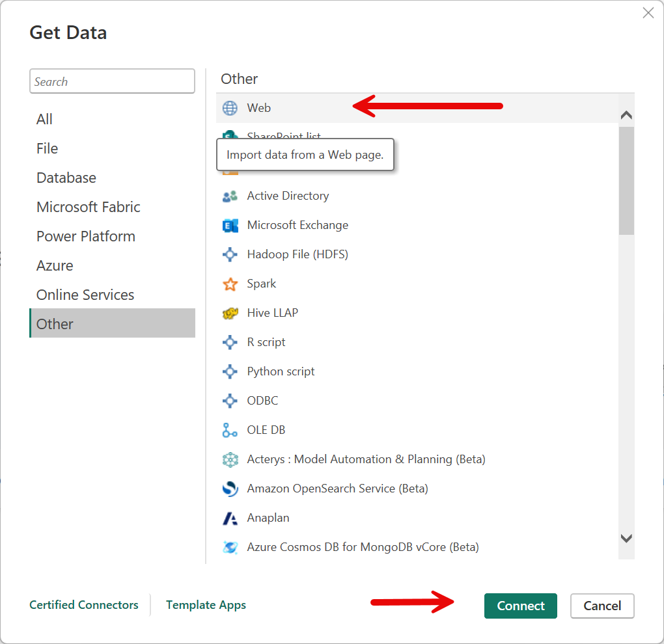Select the Spark connector name
Screen dimensions: 664x644
coord(261,284)
